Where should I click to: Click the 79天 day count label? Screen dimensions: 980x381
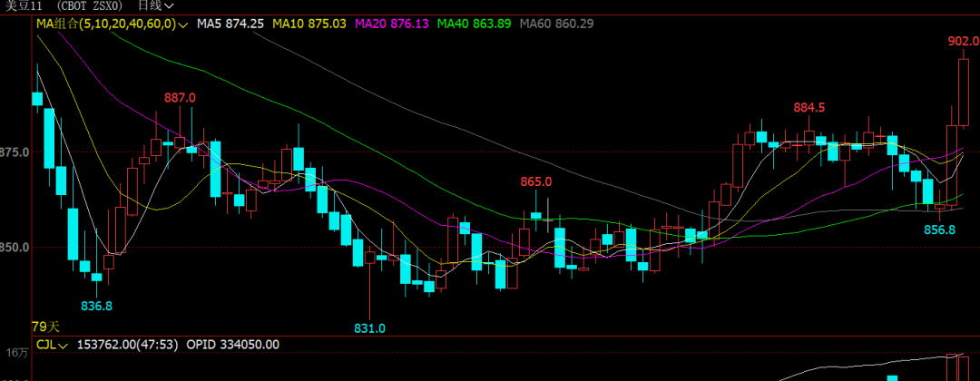[45, 327]
